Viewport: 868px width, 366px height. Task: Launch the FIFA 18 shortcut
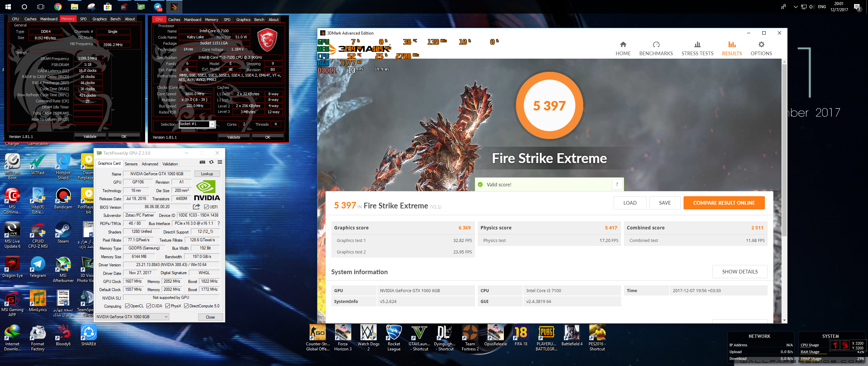(521, 335)
